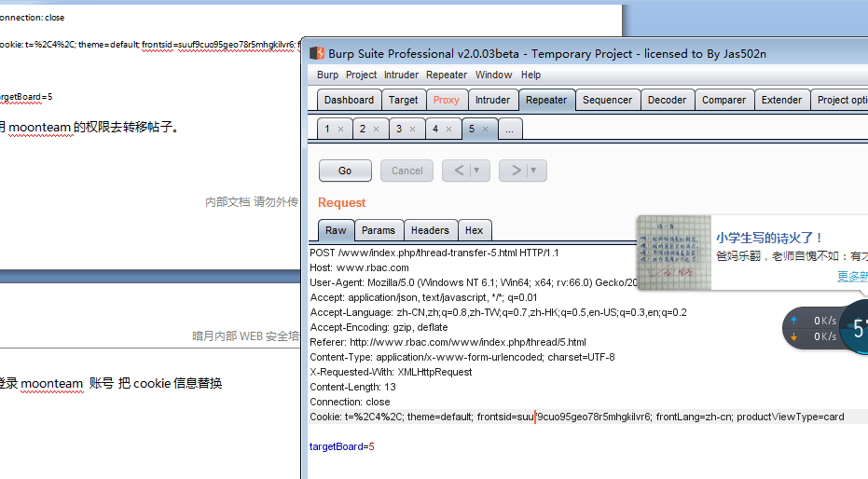This screenshot has width=868, height=479.
Task: Open a new Repeater tab with '...'
Action: 510,129
